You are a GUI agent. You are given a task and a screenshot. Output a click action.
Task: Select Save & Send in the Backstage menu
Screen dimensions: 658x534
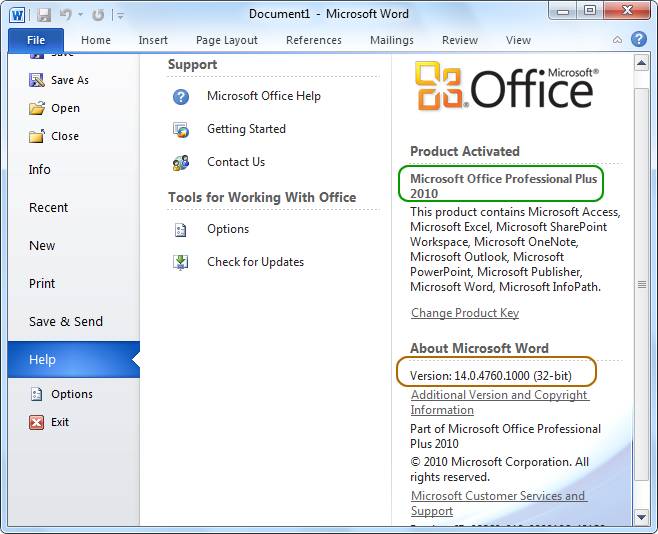tap(66, 321)
